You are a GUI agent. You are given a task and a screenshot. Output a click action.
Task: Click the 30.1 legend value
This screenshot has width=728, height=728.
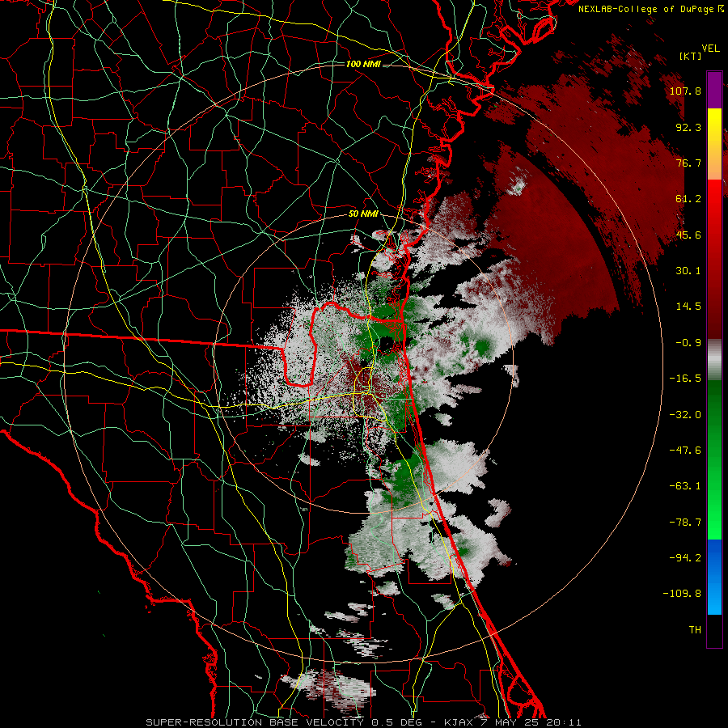(x=688, y=271)
